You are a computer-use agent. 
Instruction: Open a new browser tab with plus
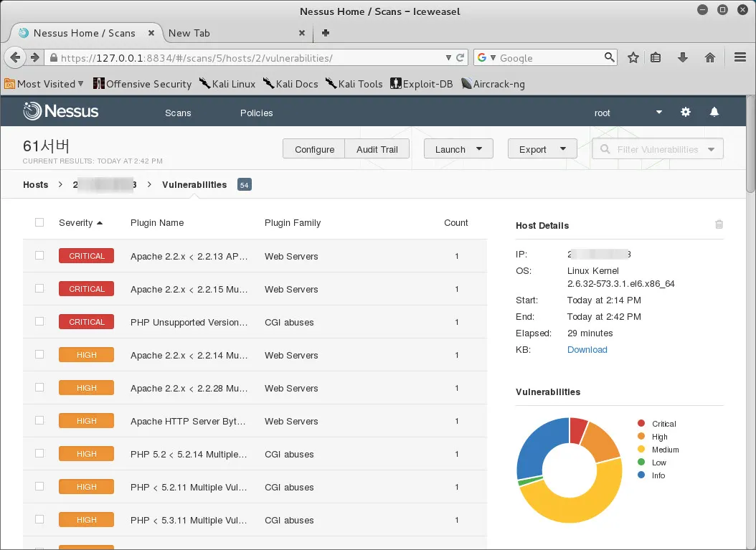coord(326,33)
